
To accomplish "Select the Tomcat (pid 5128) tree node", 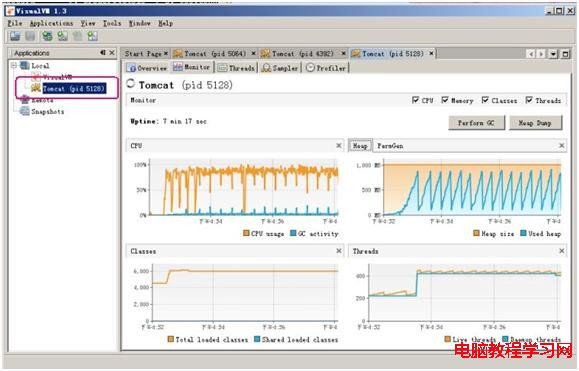I will pos(74,89).
